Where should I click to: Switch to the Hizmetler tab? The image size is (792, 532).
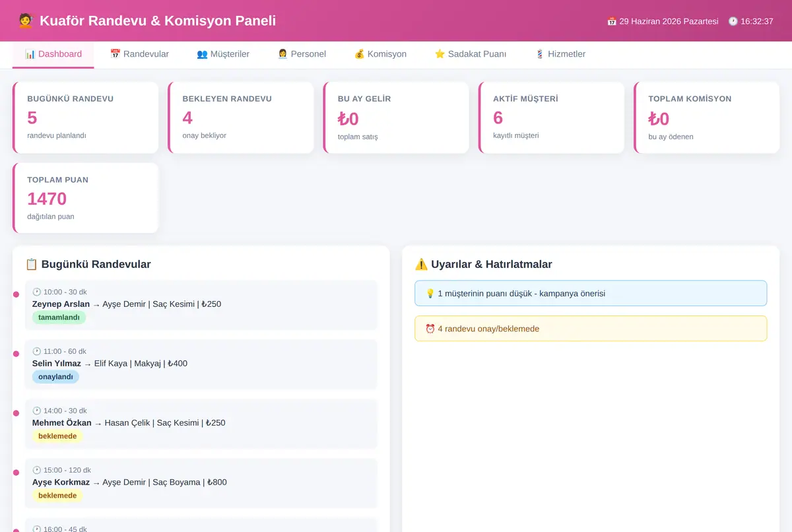pos(560,54)
